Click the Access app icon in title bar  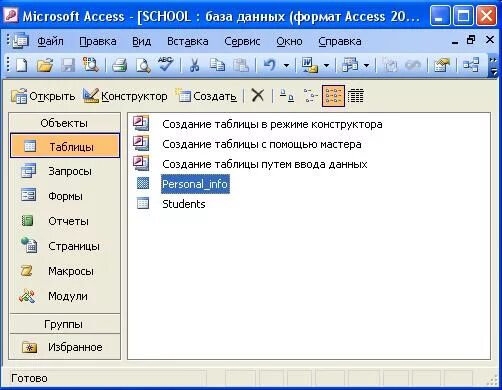11,15
